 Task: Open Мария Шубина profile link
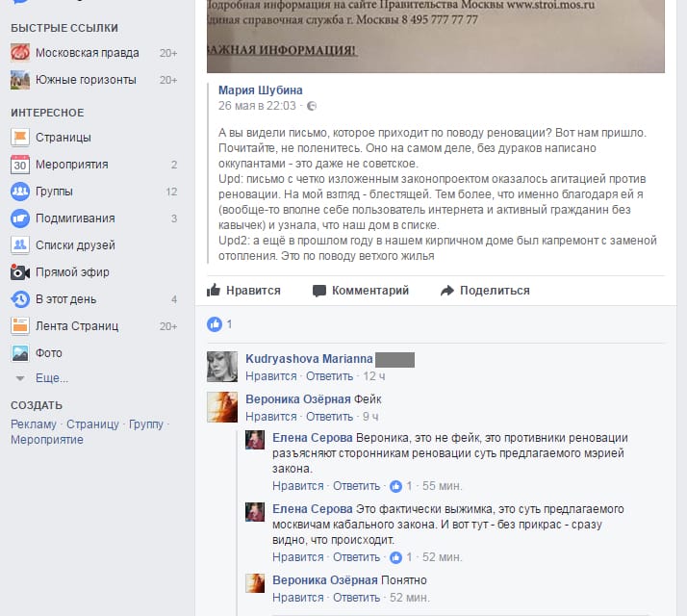point(260,90)
